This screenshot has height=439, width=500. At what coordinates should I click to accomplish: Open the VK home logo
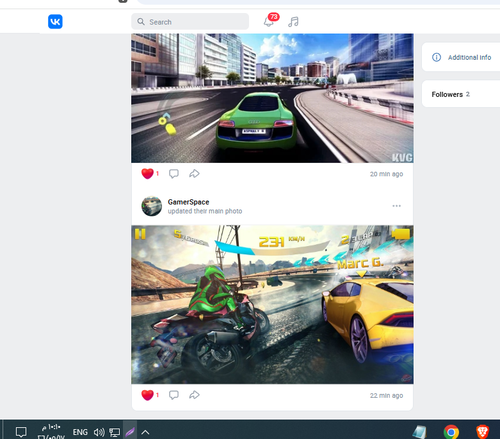pyautogui.click(x=55, y=22)
